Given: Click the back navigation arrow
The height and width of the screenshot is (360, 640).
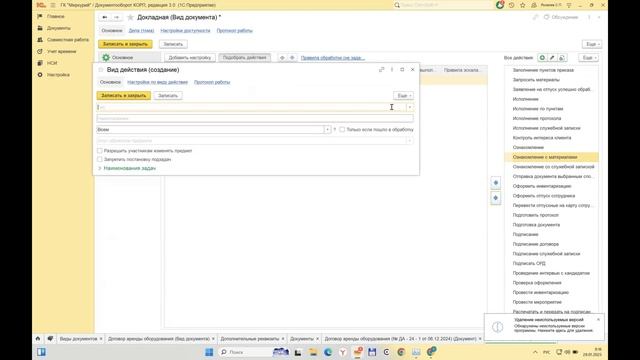Looking at the screenshot, I should tap(105, 17).
